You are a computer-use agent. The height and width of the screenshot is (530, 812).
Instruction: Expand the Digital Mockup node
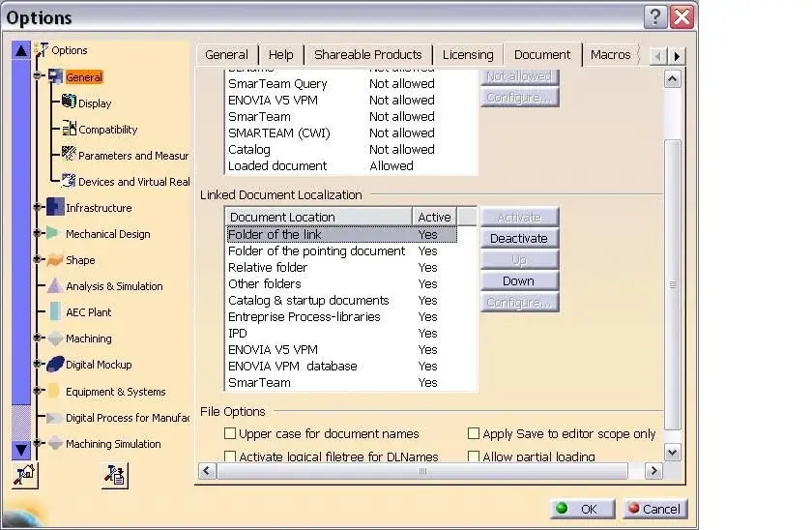coord(38,364)
